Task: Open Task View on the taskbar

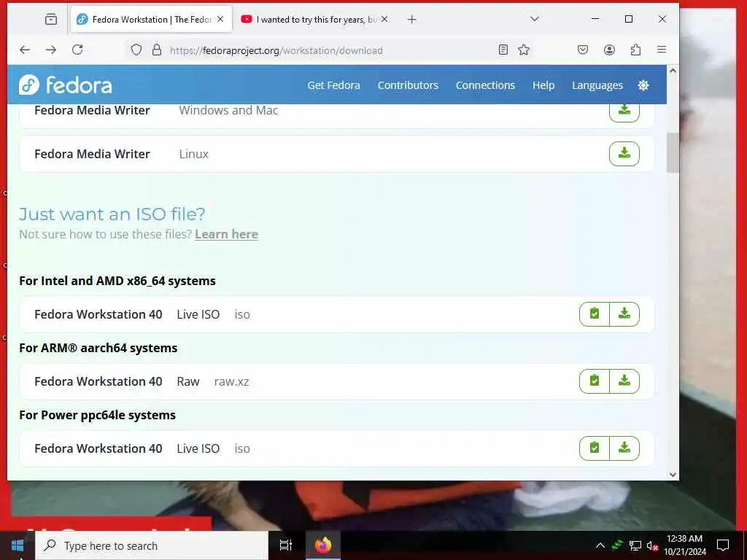Action: pyautogui.click(x=285, y=545)
